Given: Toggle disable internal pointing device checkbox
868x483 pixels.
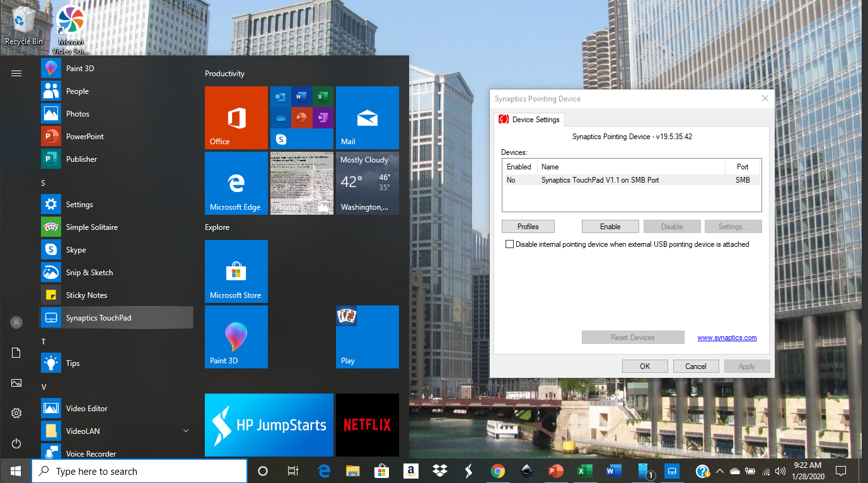Looking at the screenshot, I should pos(510,244).
